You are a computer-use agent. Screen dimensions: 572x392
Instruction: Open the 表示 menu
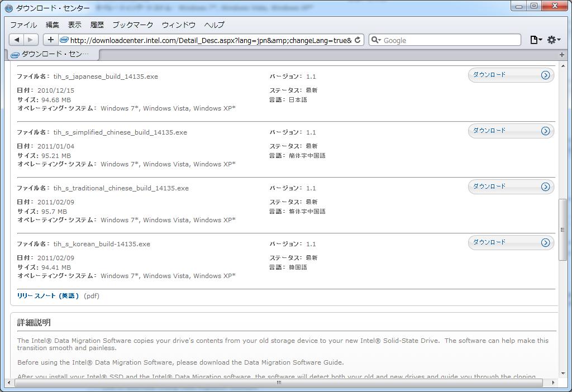click(74, 25)
